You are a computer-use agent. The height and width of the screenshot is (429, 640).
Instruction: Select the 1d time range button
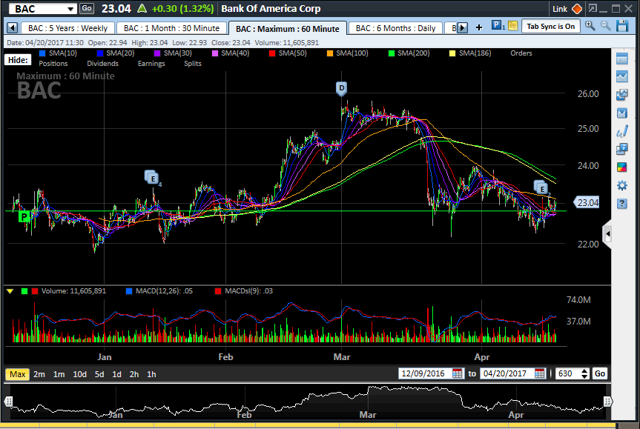coord(117,374)
